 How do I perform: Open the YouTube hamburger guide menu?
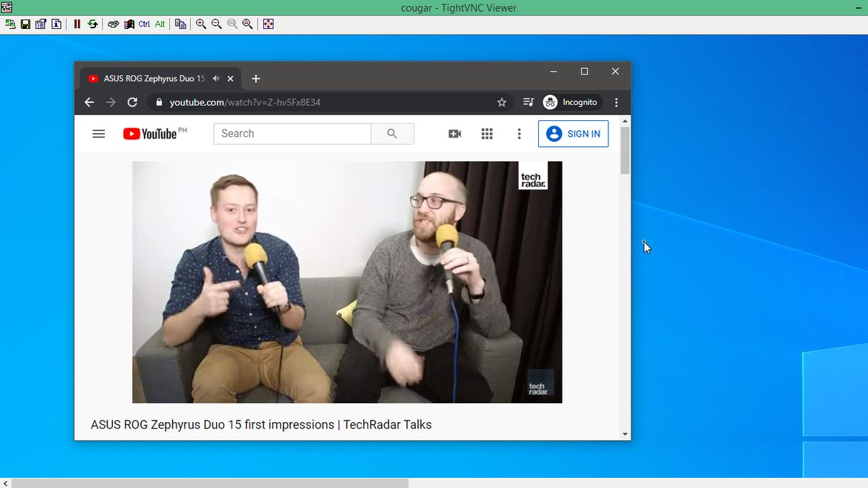[x=99, y=133]
